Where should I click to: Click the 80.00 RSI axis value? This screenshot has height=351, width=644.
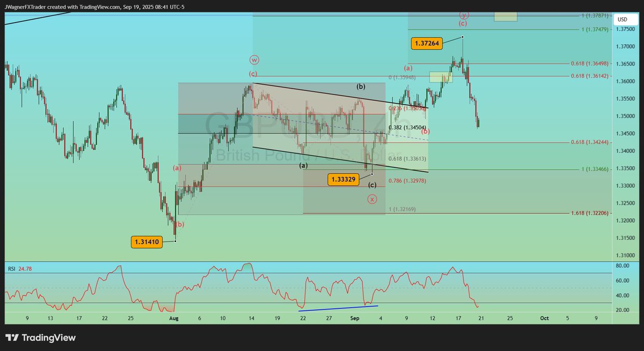point(622,265)
